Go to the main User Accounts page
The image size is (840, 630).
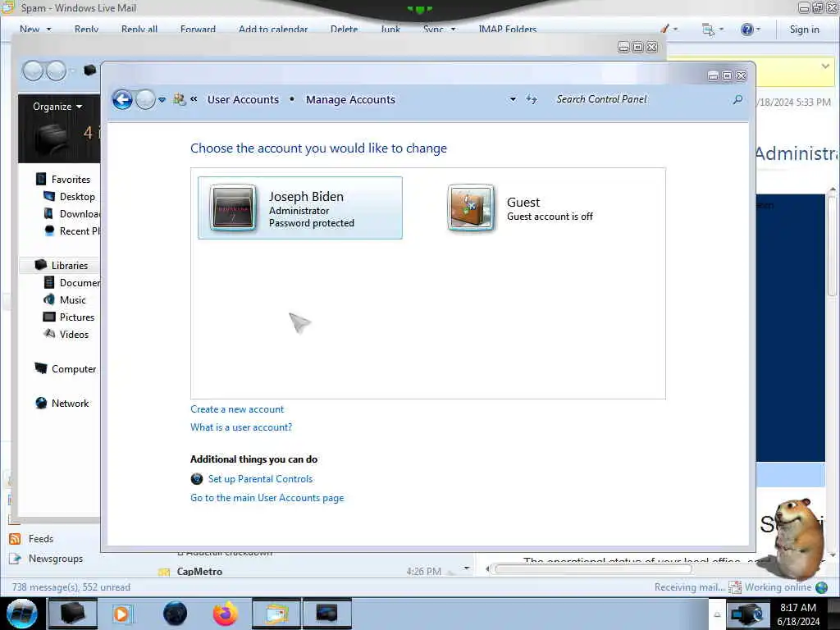267,498
